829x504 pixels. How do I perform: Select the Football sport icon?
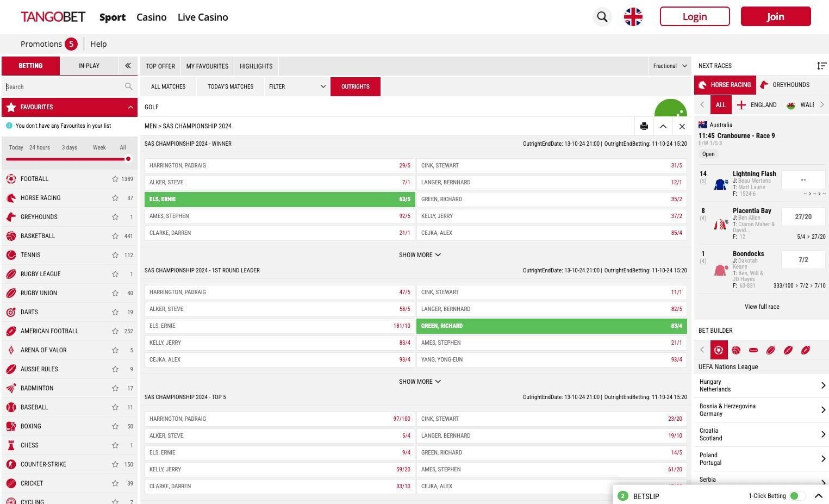11,179
